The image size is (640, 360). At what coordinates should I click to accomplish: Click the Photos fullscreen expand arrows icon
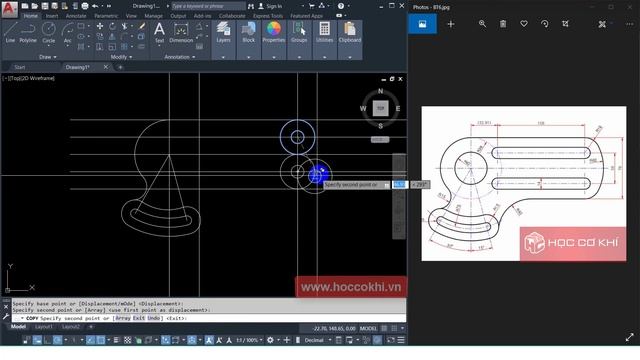629,337
